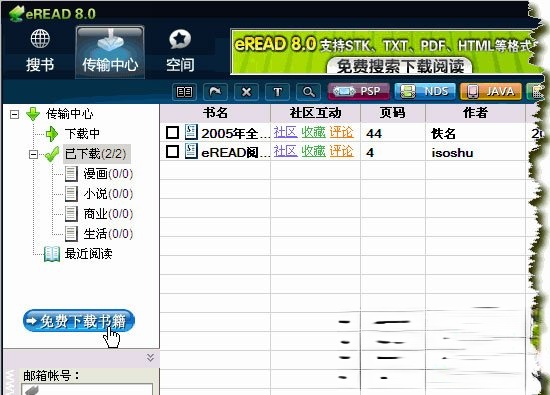Tick the checkbox for the eREAD阅… book
The height and width of the screenshot is (395, 550).
(x=172, y=152)
